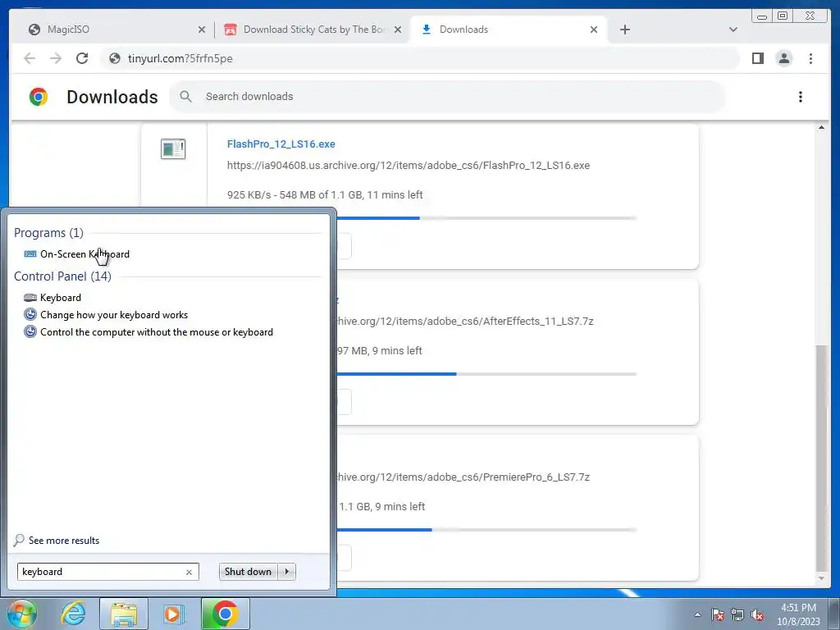The width and height of the screenshot is (840, 630).
Task: Open the Control Panel (14) results group
Action: point(62,276)
